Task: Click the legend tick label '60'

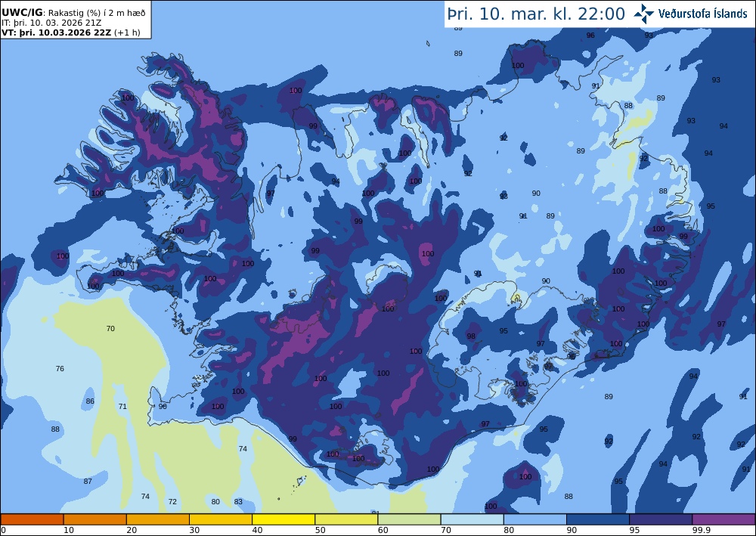Action: pyautogui.click(x=383, y=530)
